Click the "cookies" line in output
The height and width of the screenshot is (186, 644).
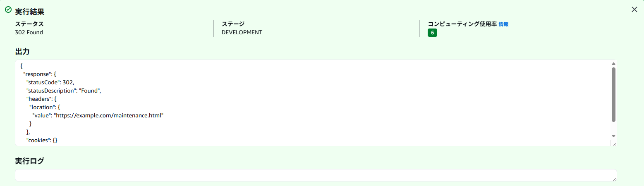[x=42, y=140]
